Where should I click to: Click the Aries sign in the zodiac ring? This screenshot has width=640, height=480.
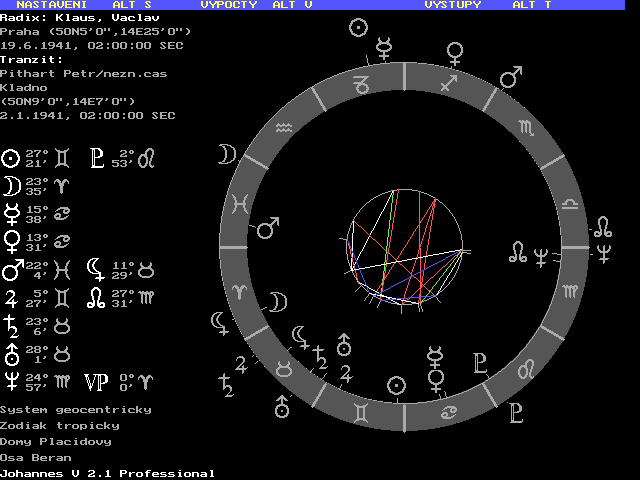(x=239, y=292)
